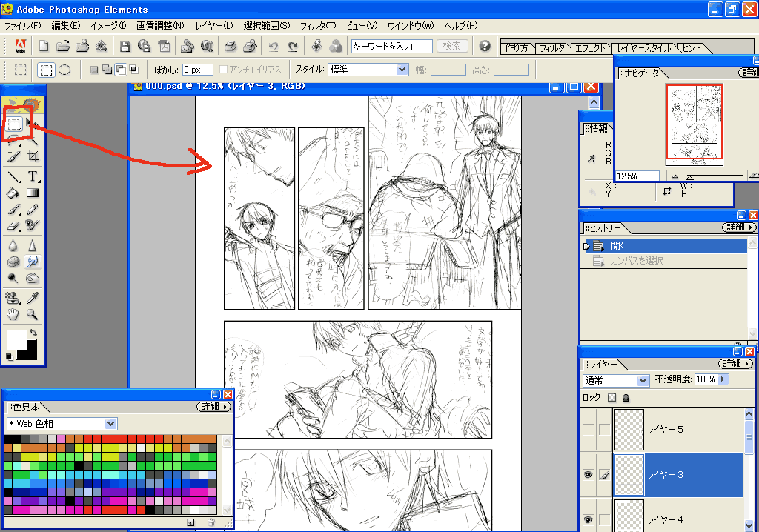The height and width of the screenshot is (532, 759).
Task: Hide レイヤー 4 with its eye icon
Action: [x=588, y=520]
